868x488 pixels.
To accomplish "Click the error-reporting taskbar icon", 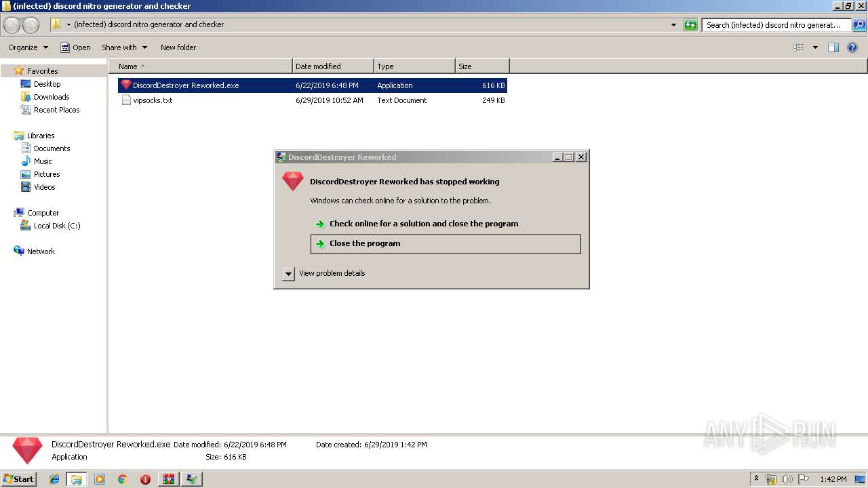I will (x=193, y=479).
